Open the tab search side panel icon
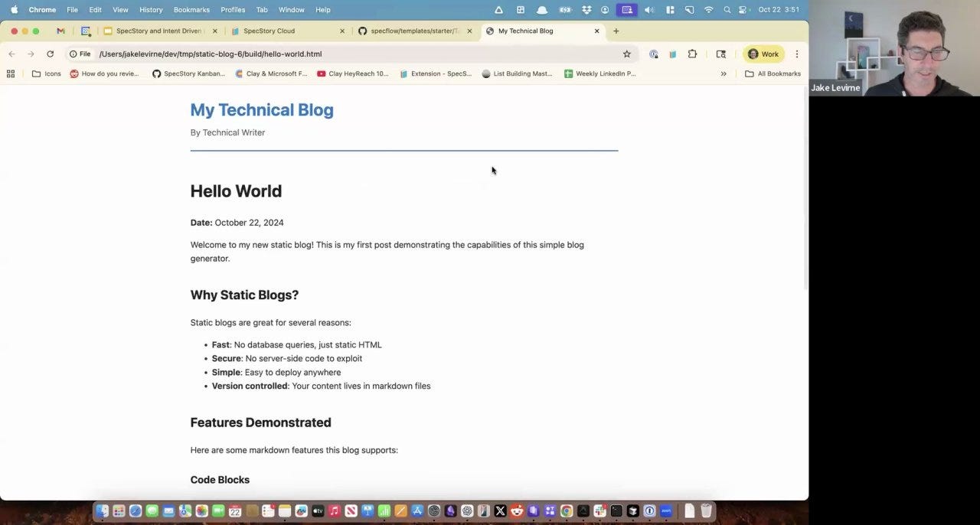 720,54
